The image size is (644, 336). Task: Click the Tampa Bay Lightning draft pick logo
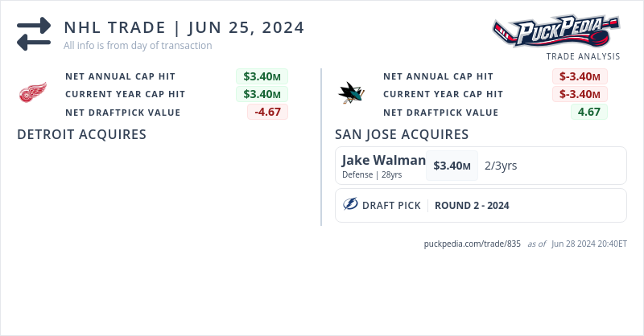click(350, 205)
